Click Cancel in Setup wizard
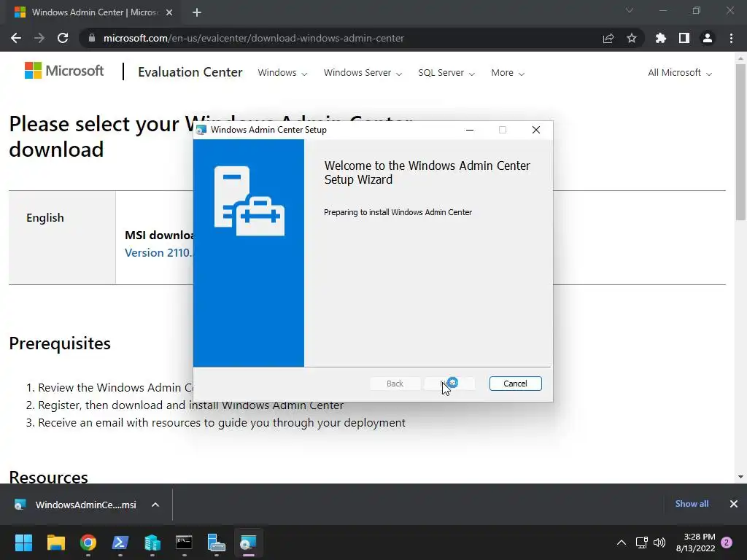Viewport: 747px width, 560px height. [x=515, y=384]
